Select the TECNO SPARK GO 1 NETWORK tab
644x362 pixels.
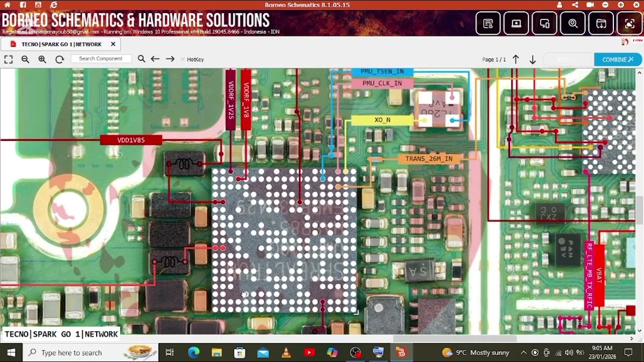[61, 44]
